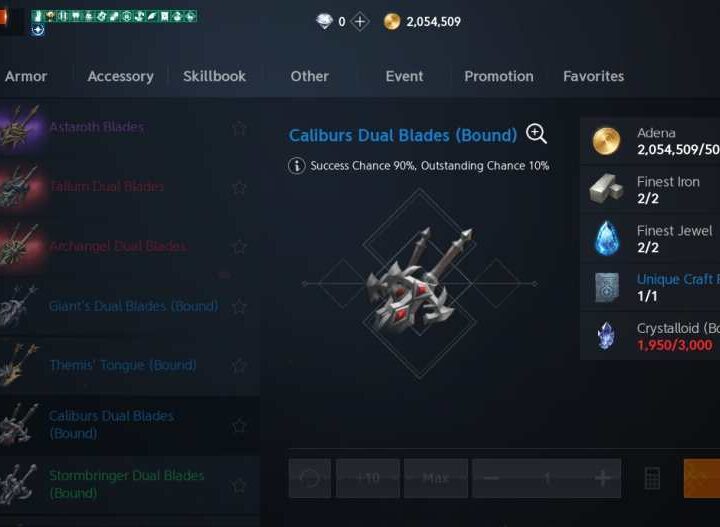This screenshot has height=527, width=720.
Task: Switch to the Accessory tab
Action: pyautogui.click(x=120, y=76)
